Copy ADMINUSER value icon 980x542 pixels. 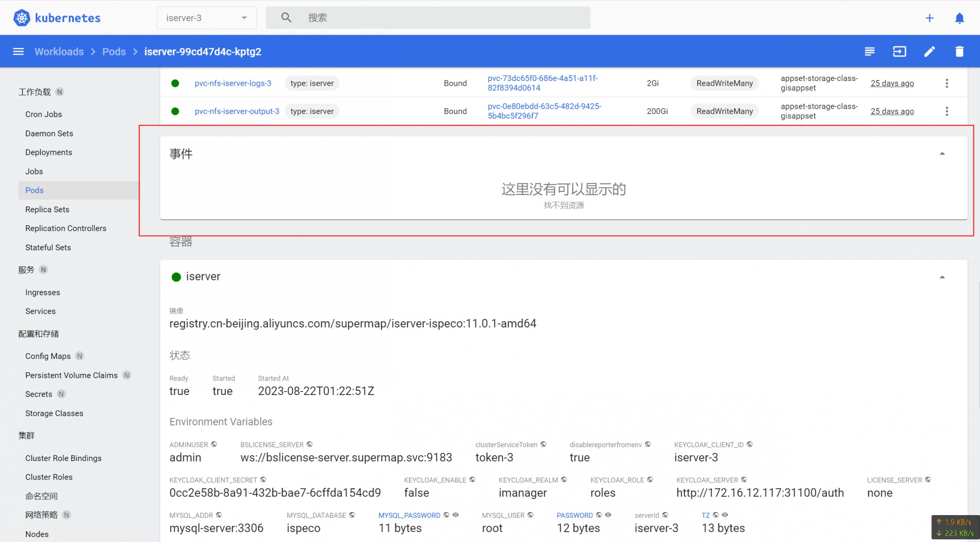214,444
